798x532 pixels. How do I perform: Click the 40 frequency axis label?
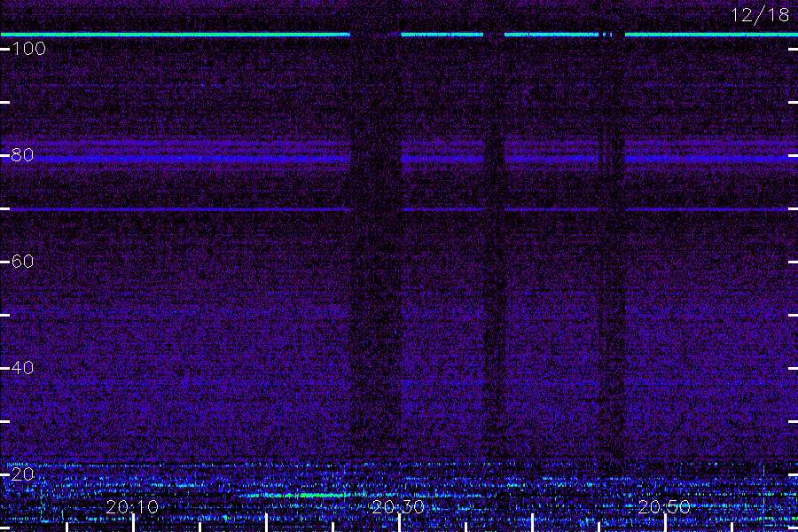click(22, 368)
